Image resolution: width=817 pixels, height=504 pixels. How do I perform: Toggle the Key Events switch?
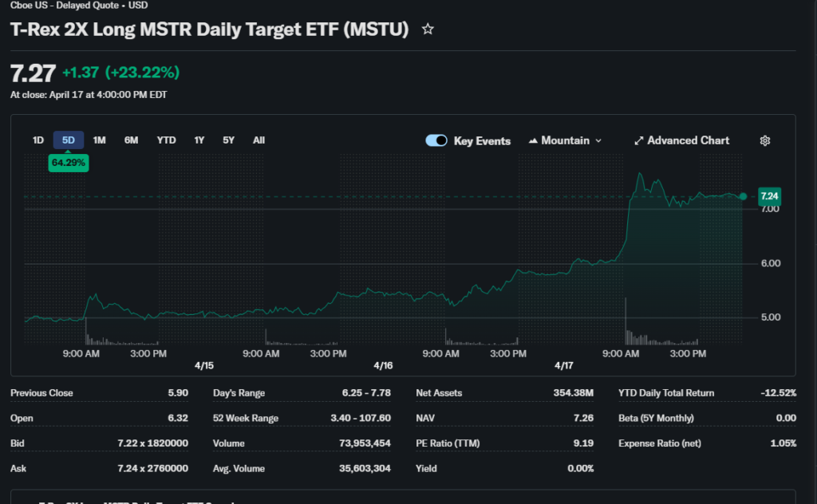click(436, 140)
